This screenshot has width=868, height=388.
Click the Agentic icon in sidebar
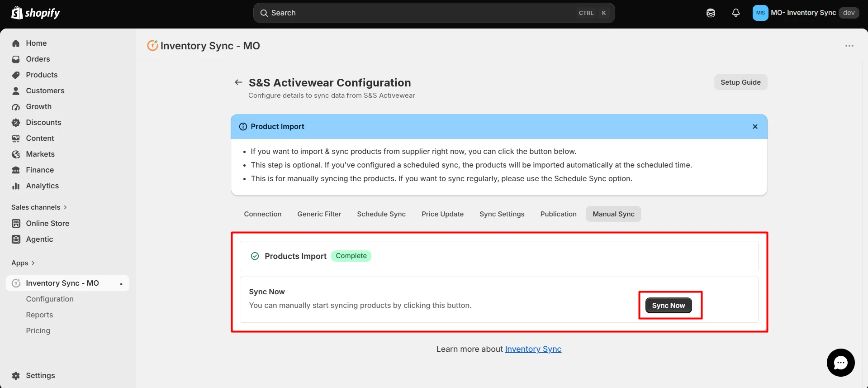[16, 239]
